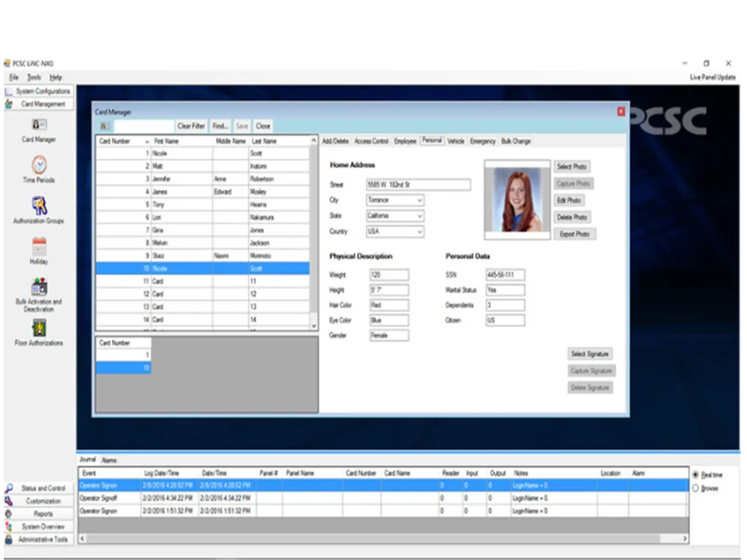Open Bulk Activation and Deactivation icon
Screen dimensions: 747x560
39,287
